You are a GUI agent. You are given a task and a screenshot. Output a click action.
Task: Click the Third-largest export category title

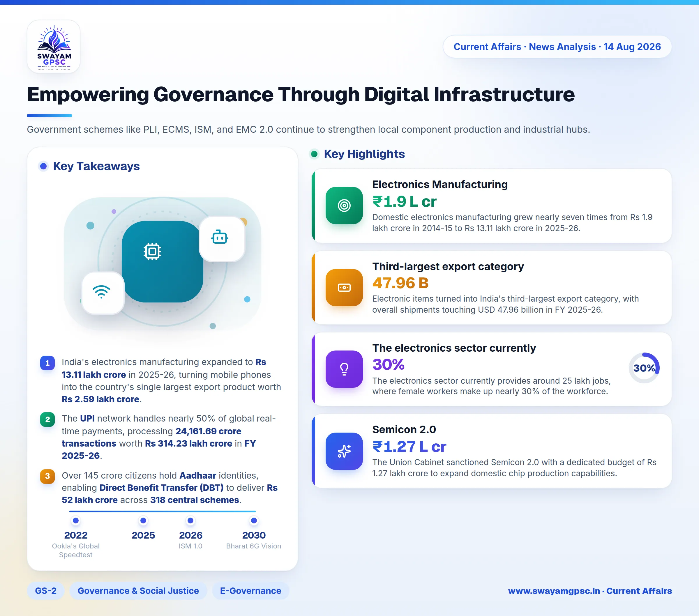click(448, 267)
